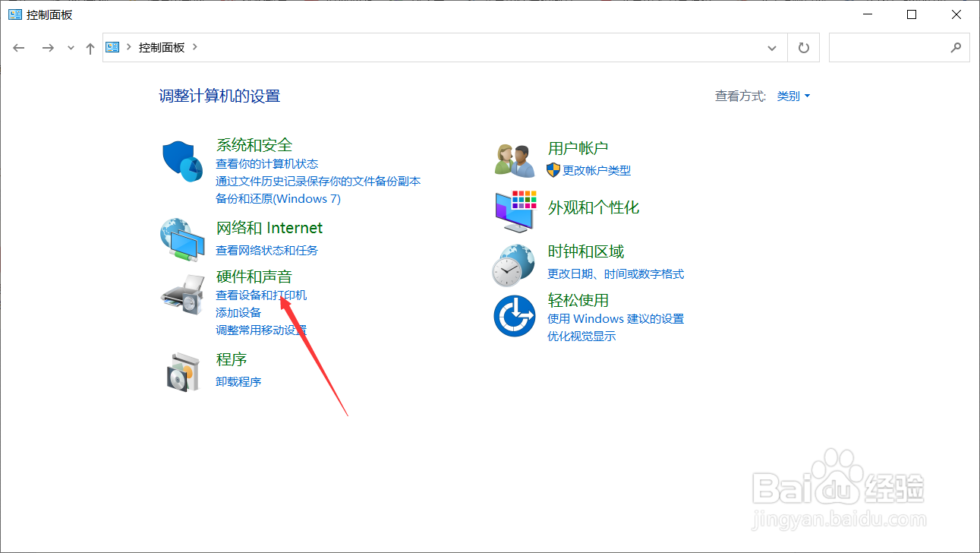Open 用户帐户 via people icon
The height and width of the screenshot is (553, 980).
pyautogui.click(x=514, y=157)
